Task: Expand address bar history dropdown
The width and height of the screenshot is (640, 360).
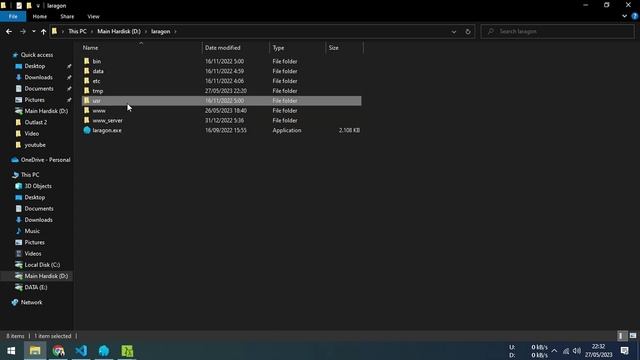Action: point(454,31)
